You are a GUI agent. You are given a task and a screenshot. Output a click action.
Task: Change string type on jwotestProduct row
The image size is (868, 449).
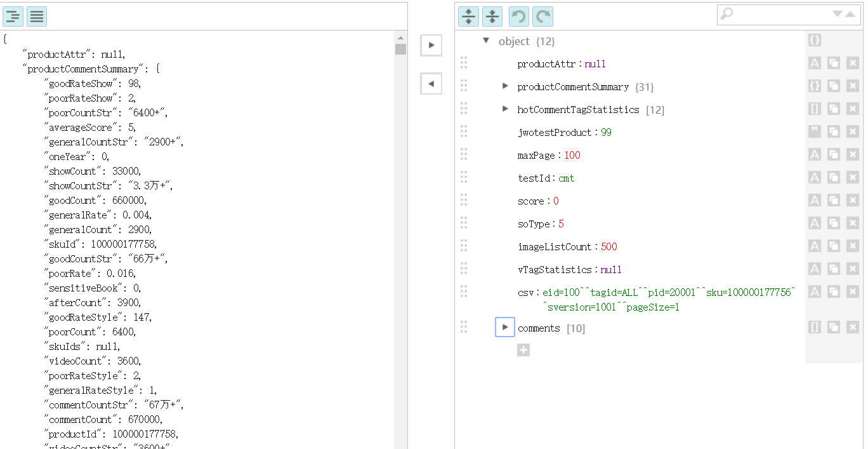(x=815, y=131)
